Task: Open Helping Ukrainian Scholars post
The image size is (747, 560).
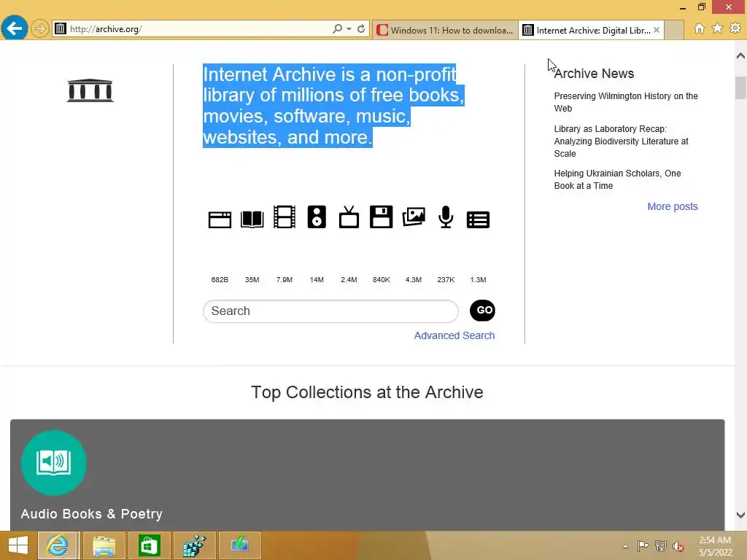Action: tap(617, 179)
